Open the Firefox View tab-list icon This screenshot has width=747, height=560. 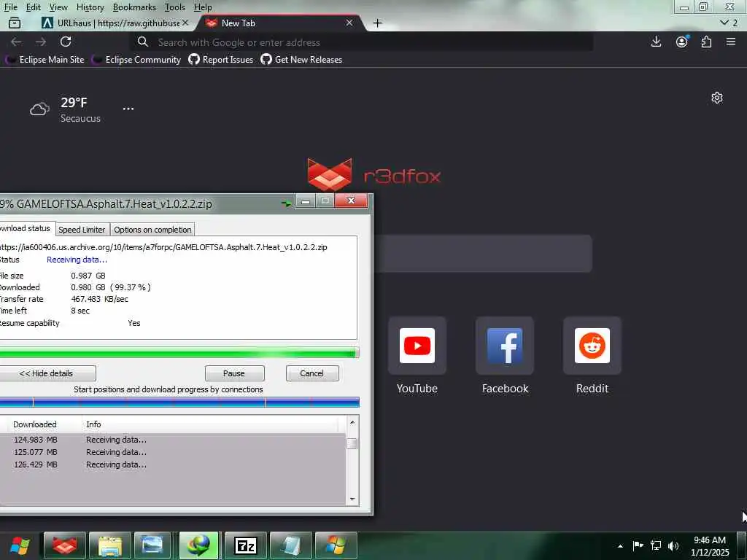[15, 23]
